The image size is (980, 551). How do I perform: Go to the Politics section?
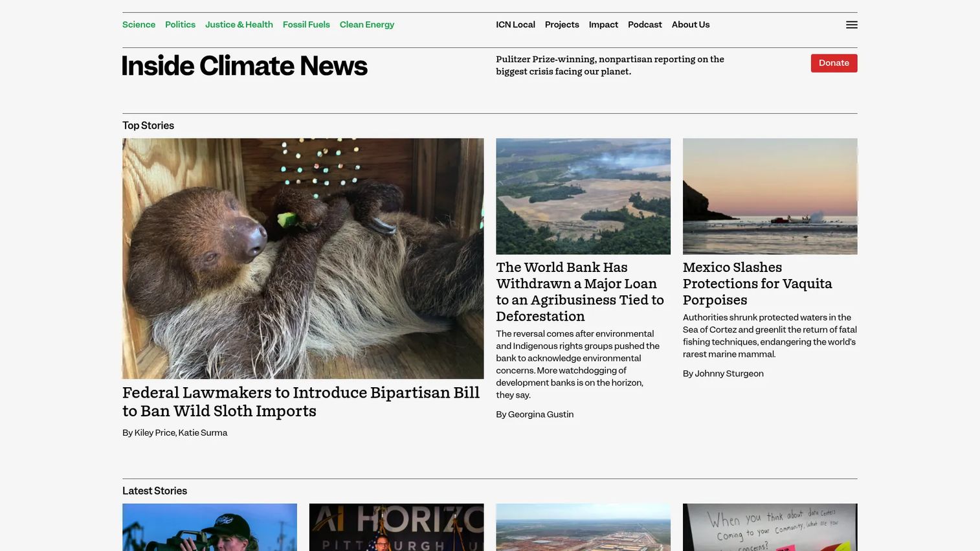(180, 25)
